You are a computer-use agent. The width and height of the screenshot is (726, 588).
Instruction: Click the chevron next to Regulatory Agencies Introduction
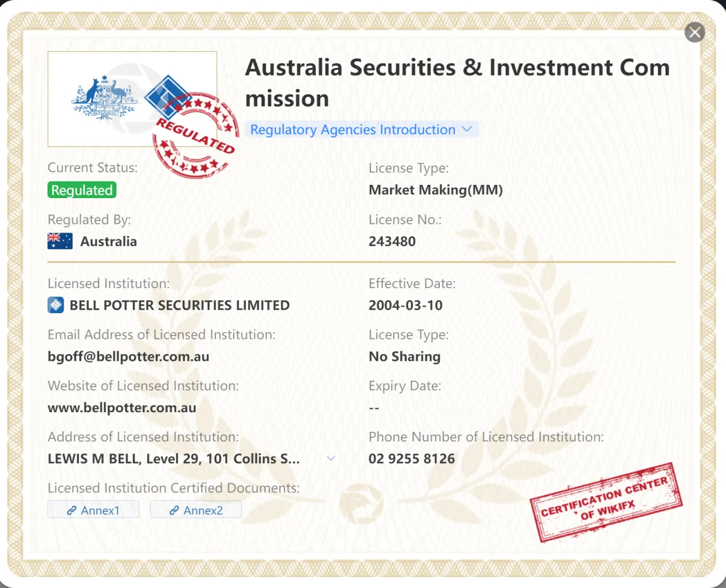(467, 129)
